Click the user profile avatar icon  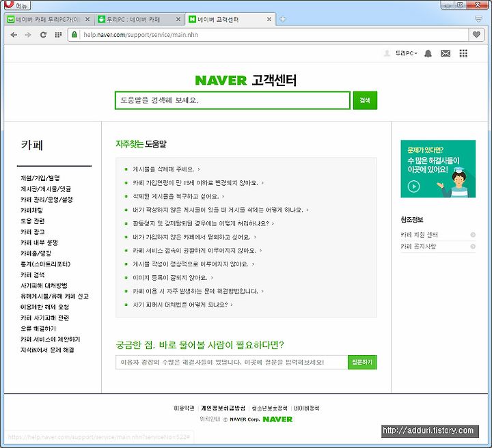(387, 53)
